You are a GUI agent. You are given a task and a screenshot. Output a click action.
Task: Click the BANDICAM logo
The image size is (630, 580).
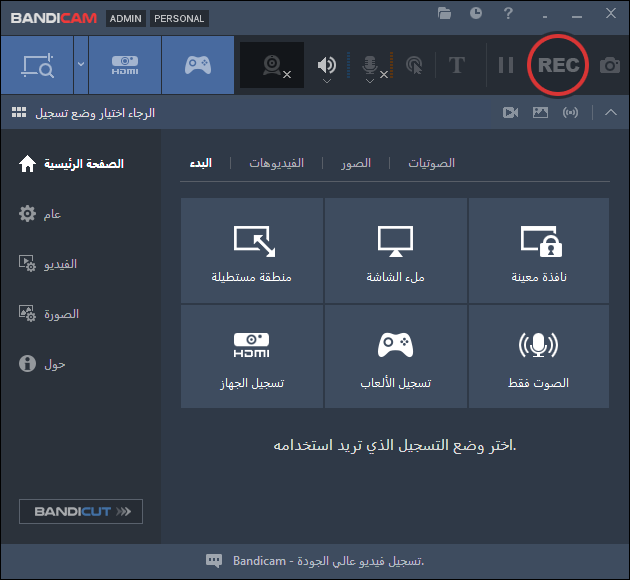54,18
